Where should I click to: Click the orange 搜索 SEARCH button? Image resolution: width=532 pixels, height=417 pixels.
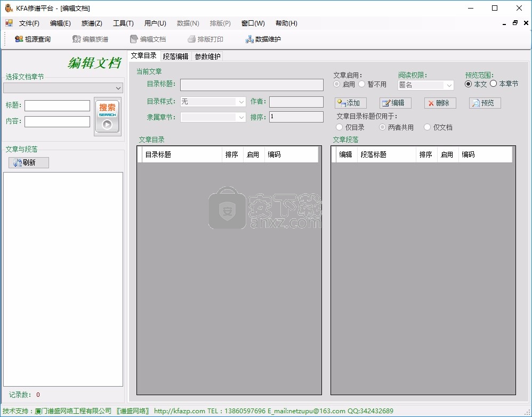click(107, 116)
